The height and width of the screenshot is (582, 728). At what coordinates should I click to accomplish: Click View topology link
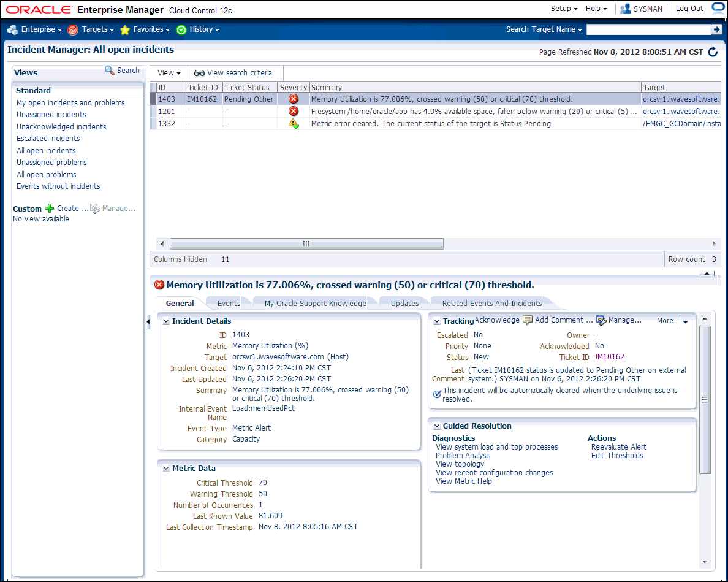click(460, 464)
